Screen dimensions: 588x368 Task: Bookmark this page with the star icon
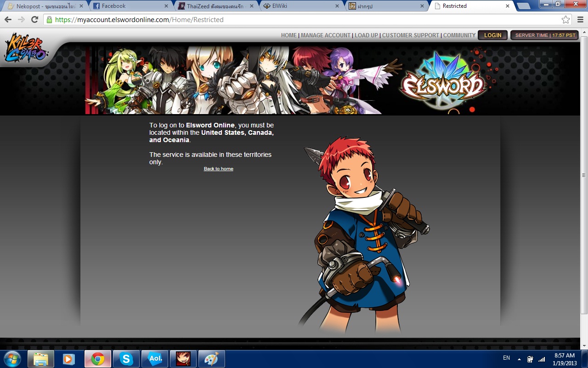566,20
